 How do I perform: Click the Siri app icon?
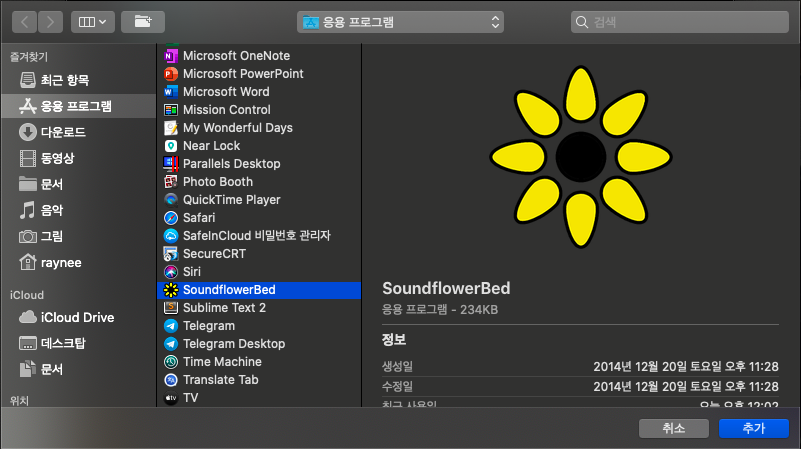click(x=171, y=272)
